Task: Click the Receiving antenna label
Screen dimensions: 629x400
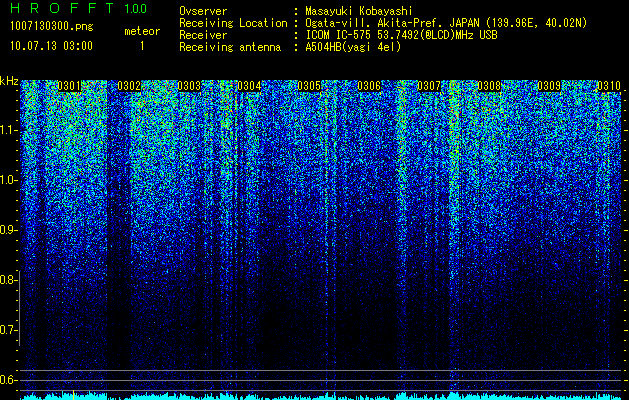Action: [x=230, y=47]
